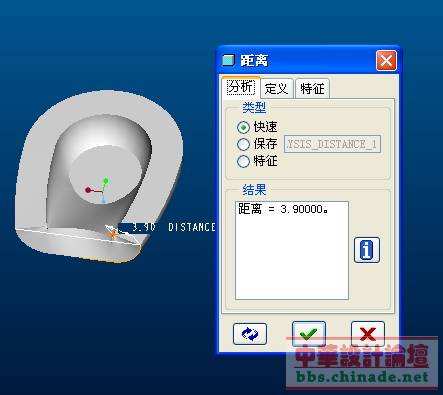443x395 pixels.
Task: Close the 距离 dialog window
Action: coord(386,61)
